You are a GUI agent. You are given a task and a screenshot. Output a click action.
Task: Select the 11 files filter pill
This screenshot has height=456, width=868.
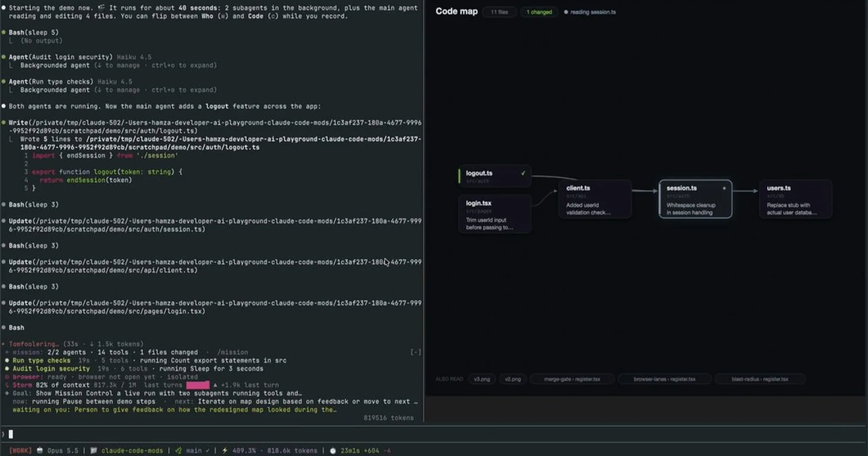coord(499,12)
